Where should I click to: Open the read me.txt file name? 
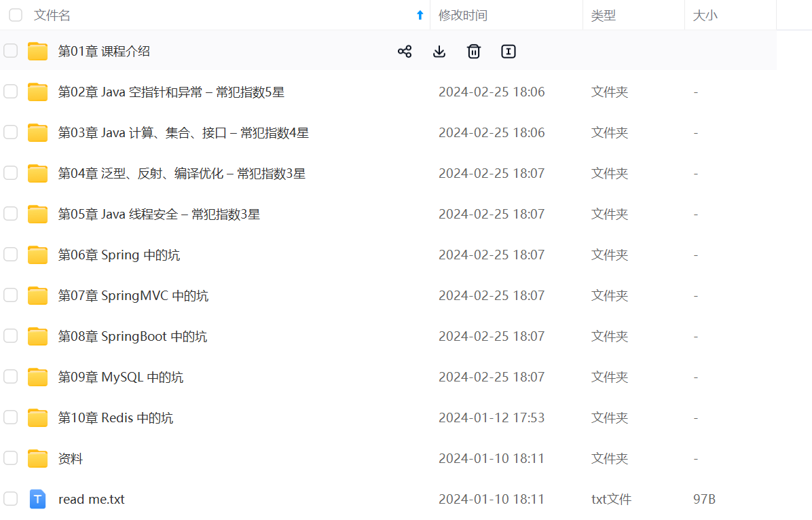click(x=92, y=499)
